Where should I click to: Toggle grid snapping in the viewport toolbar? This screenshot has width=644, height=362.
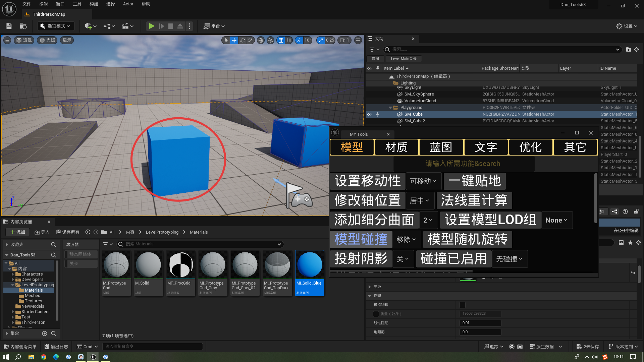pyautogui.click(x=281, y=40)
